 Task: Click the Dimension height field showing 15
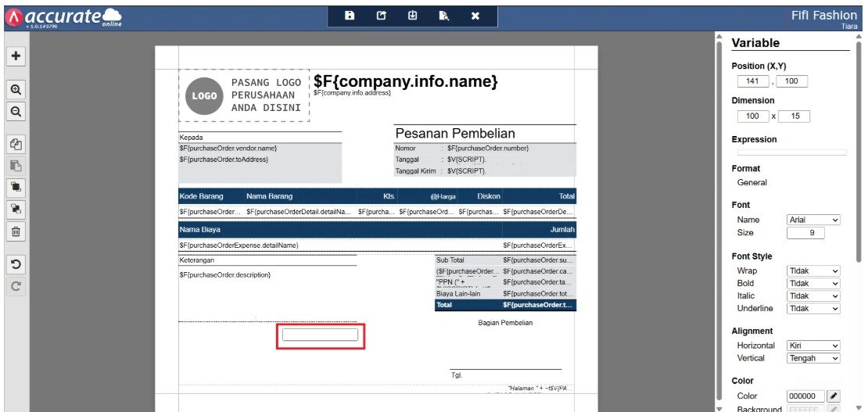[794, 116]
